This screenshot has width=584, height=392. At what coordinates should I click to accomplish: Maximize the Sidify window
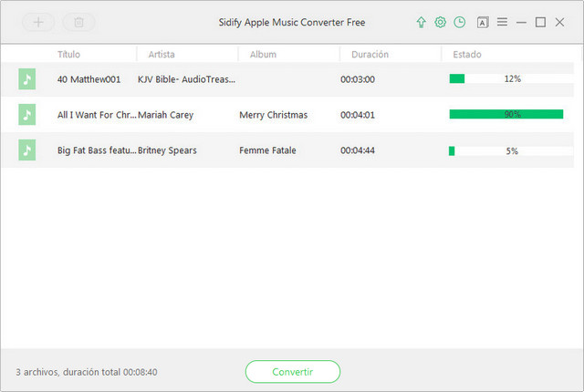[540, 22]
